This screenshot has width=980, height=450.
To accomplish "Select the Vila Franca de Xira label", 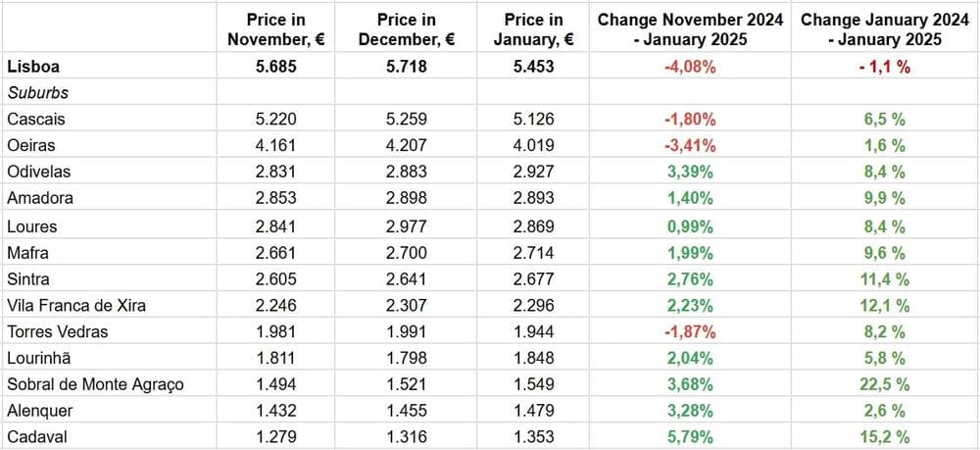I will tap(76, 305).
